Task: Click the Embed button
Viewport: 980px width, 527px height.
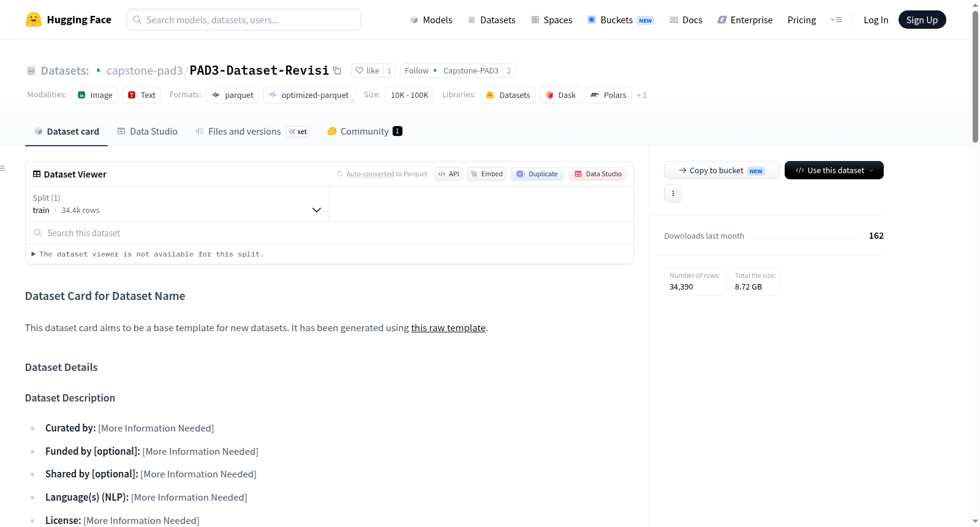Action: [x=487, y=174]
